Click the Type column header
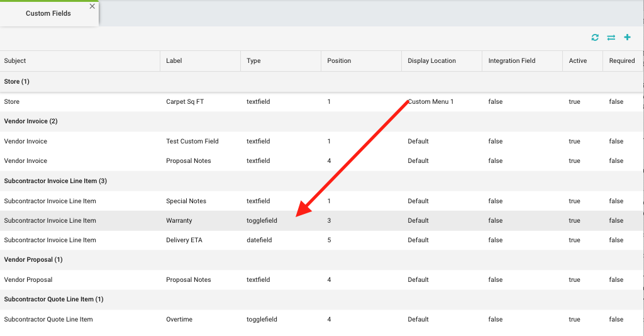644x336 pixels. tap(253, 61)
